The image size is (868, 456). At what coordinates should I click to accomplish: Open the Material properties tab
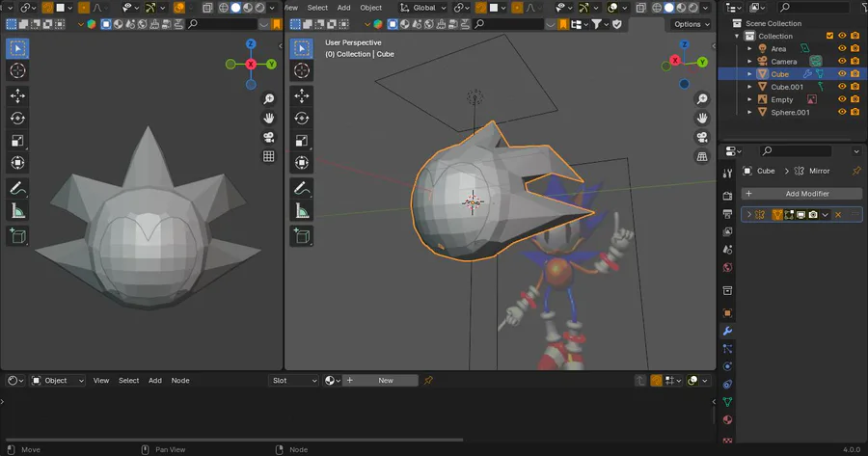(x=727, y=419)
